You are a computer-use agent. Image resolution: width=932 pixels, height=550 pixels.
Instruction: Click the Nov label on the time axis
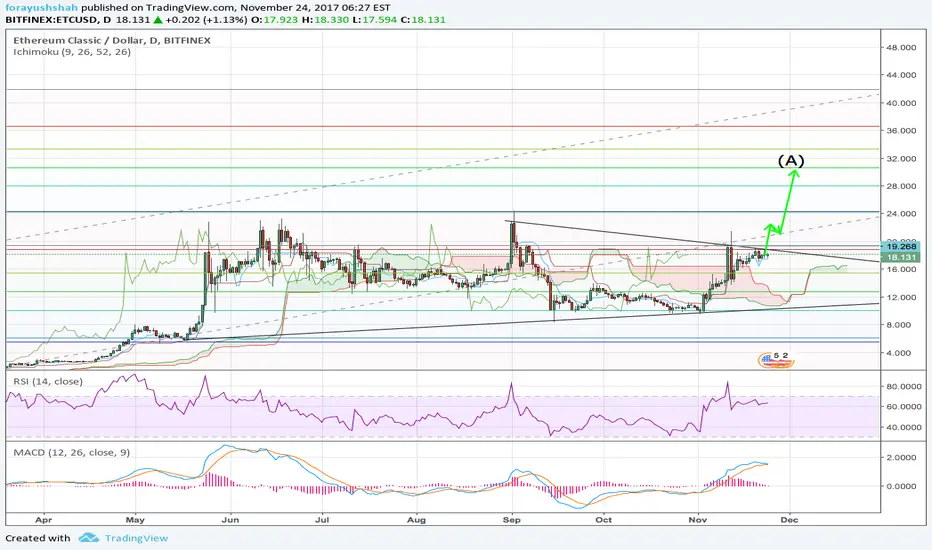[698, 520]
